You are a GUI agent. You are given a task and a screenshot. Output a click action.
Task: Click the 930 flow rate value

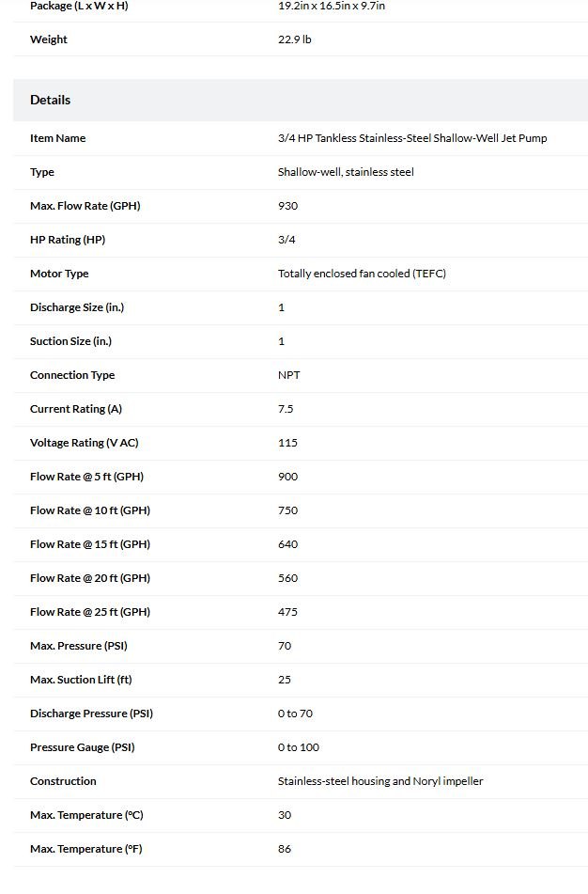coord(287,206)
